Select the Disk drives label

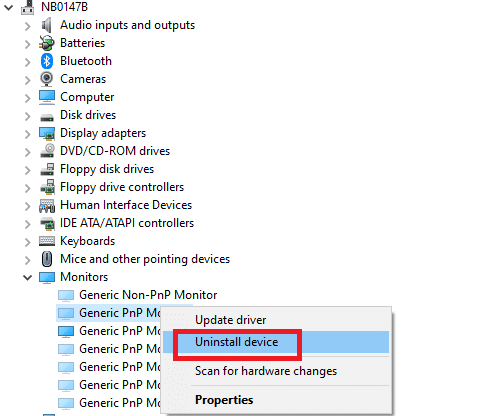(x=88, y=115)
